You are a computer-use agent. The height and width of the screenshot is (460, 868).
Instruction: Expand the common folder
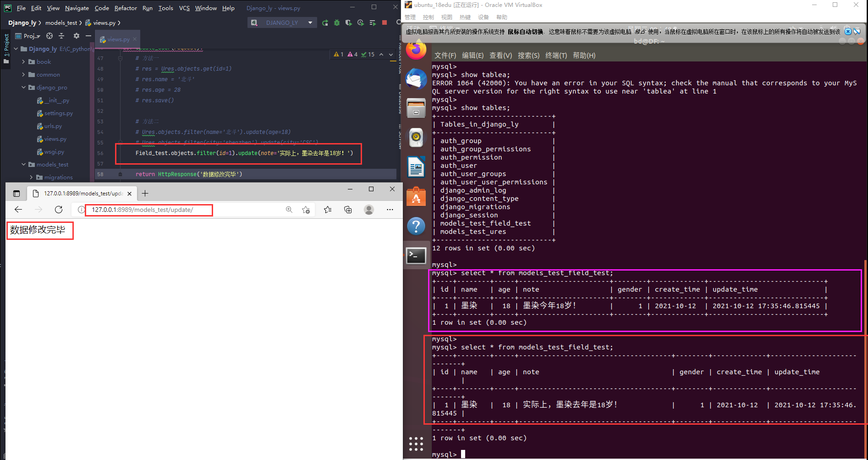tap(24, 74)
